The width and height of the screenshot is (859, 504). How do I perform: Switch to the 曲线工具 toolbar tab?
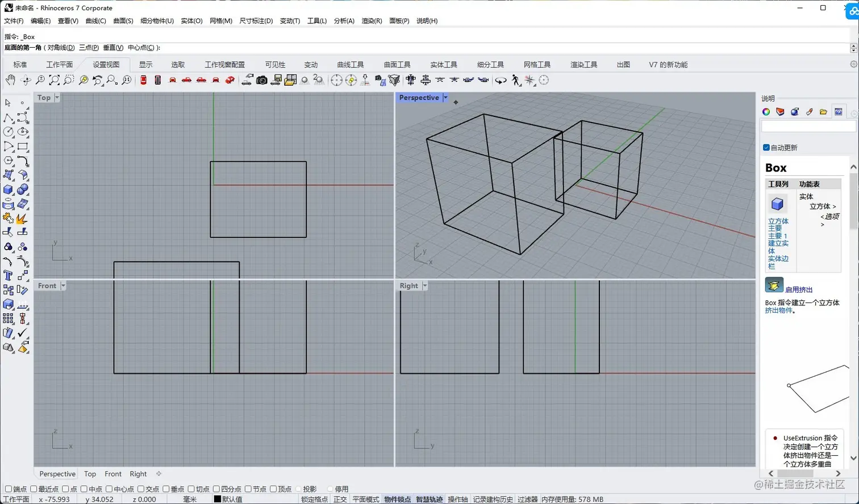point(350,65)
